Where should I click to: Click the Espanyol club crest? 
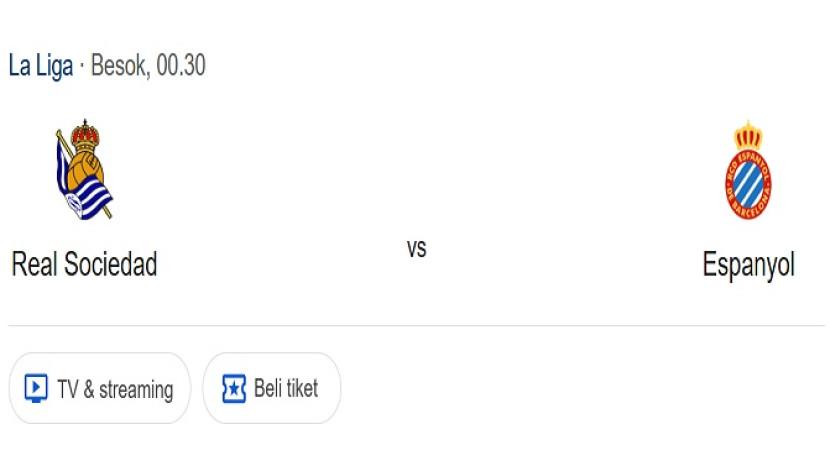coord(748,172)
